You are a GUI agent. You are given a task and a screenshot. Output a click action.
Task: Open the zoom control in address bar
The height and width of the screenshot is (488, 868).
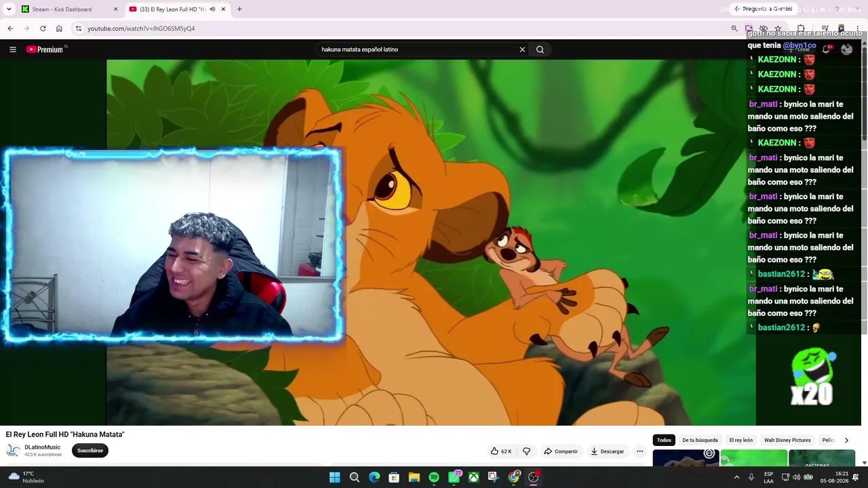(734, 28)
